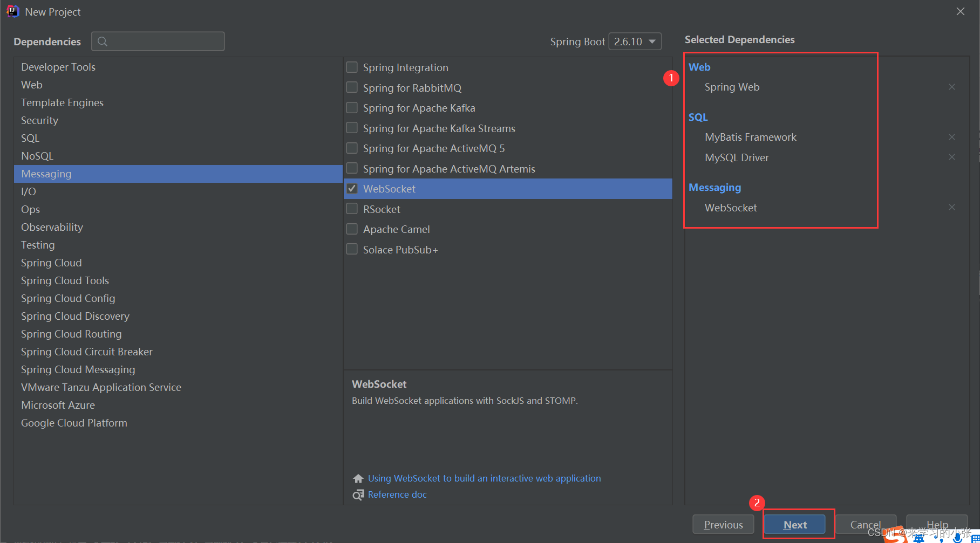Choose Template Engines category

[x=178, y=102]
